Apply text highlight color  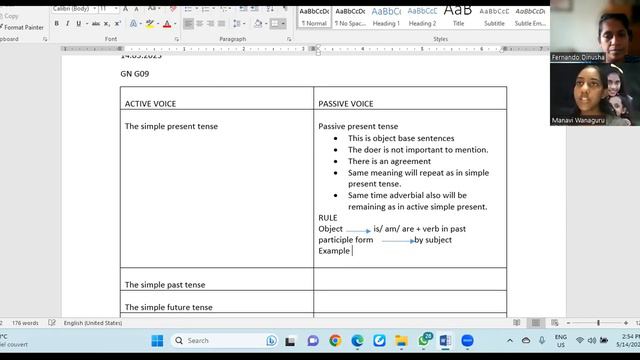150,24
